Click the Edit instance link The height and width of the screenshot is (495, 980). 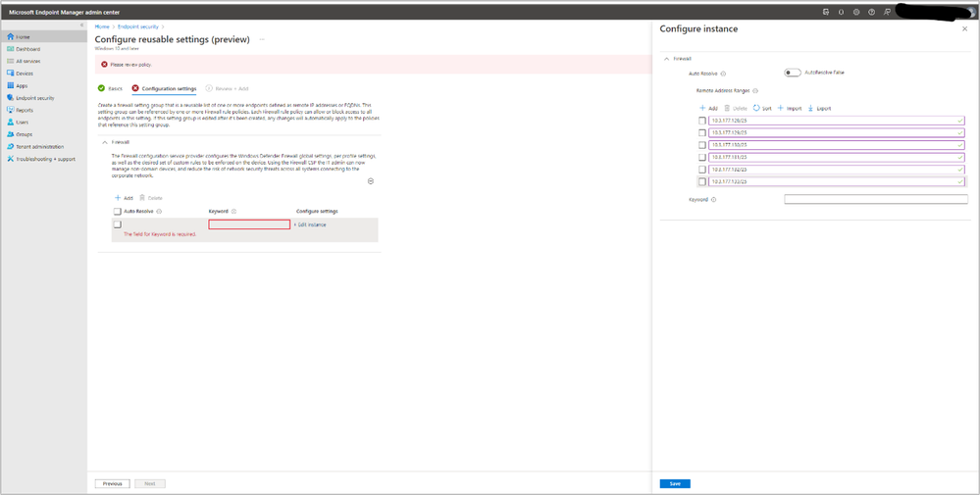click(x=310, y=224)
